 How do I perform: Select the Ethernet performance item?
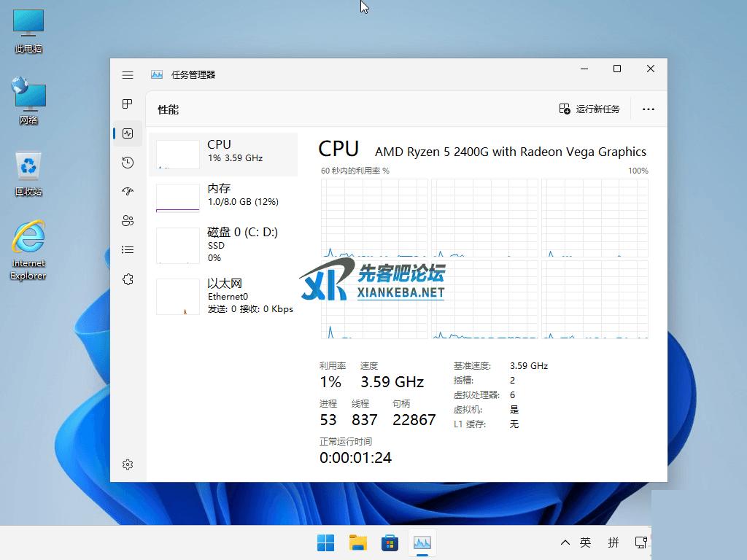point(223,296)
